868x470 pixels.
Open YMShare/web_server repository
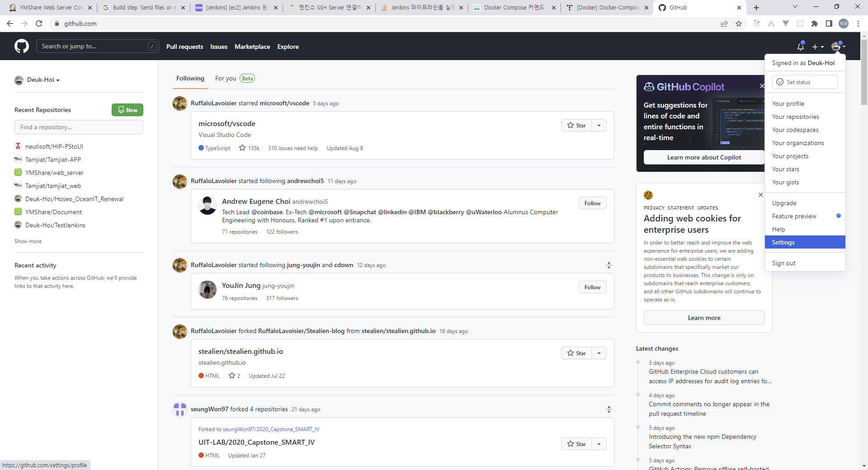point(54,173)
